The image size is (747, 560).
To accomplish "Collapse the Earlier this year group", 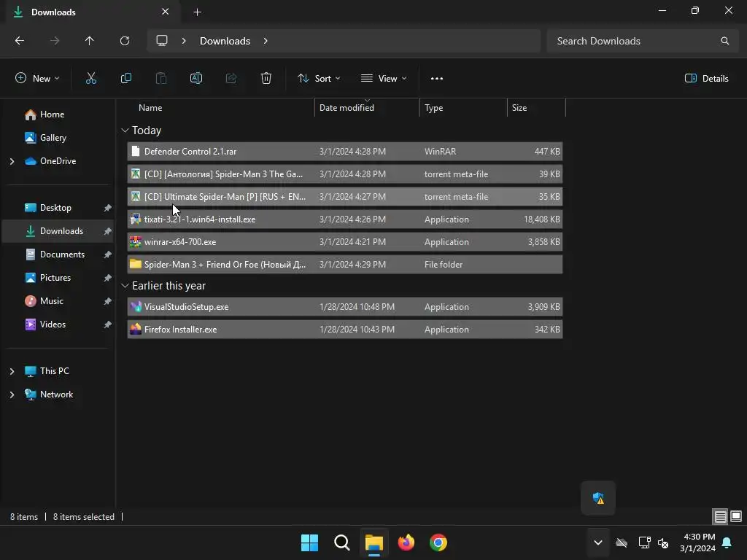I will tap(125, 286).
